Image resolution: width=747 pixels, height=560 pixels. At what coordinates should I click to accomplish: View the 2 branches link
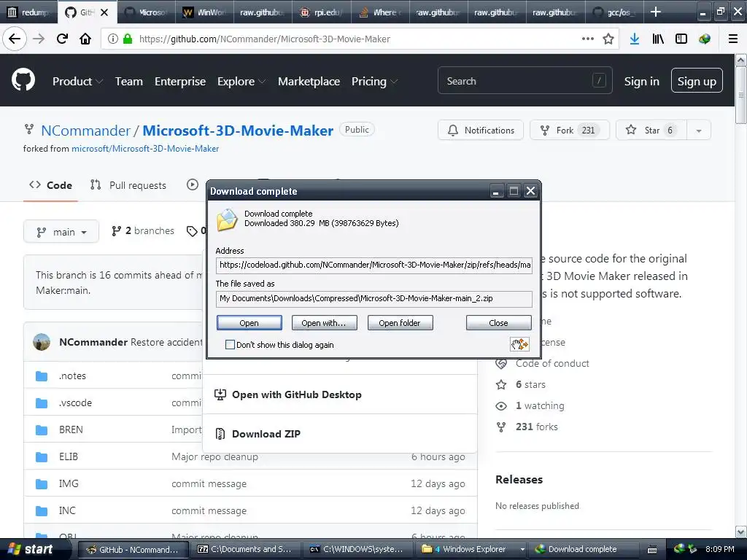143,231
